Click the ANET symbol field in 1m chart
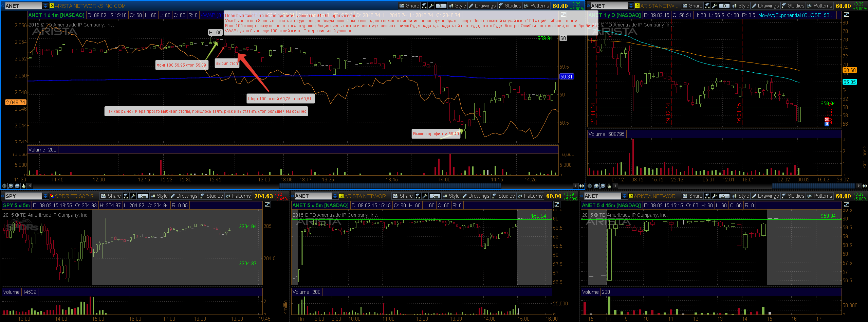Image resolution: width=868 pixels, height=322 pixels. coord(23,6)
